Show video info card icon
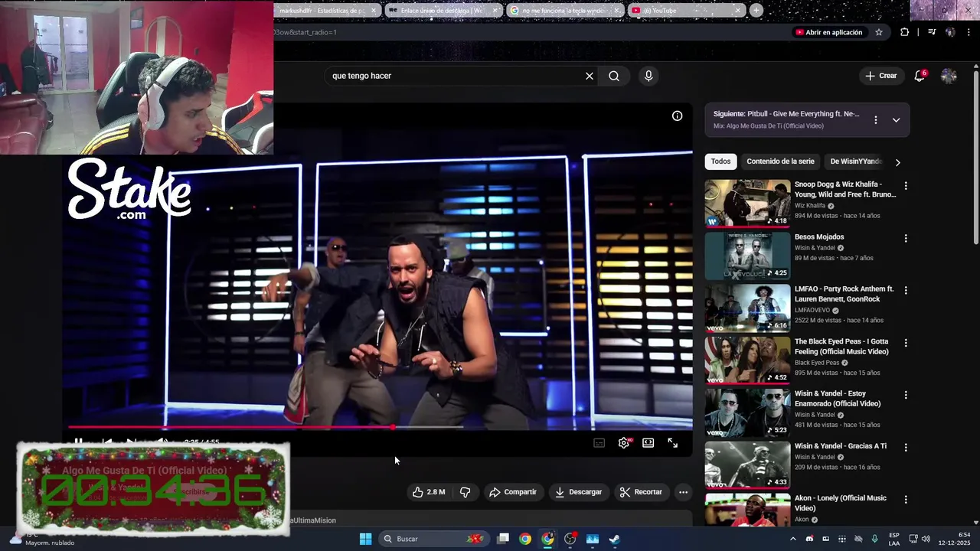The width and height of the screenshot is (980, 551). [x=677, y=116]
